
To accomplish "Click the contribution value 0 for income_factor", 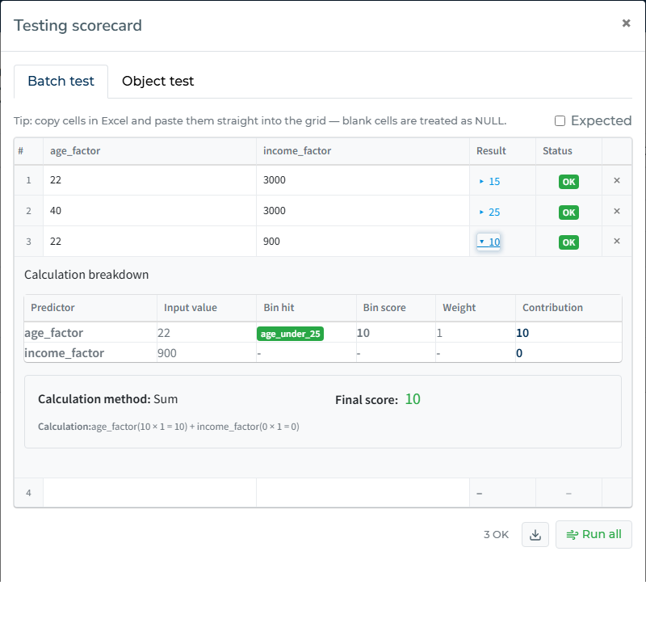I will [519, 353].
